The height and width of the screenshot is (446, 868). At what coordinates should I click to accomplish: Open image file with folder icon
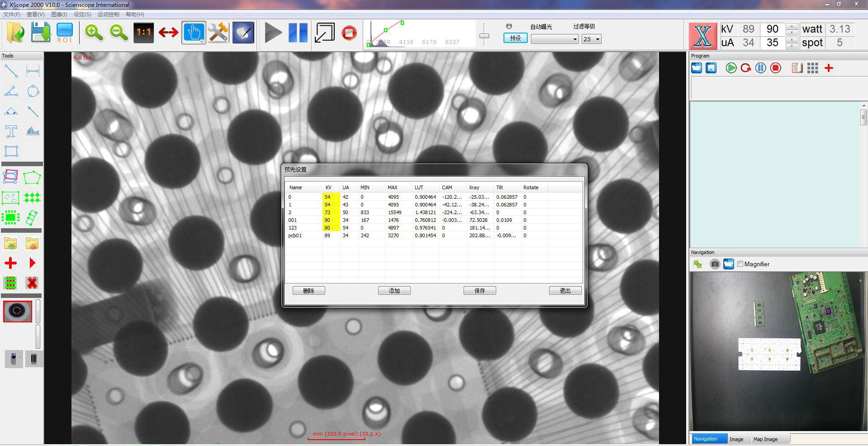[x=16, y=33]
